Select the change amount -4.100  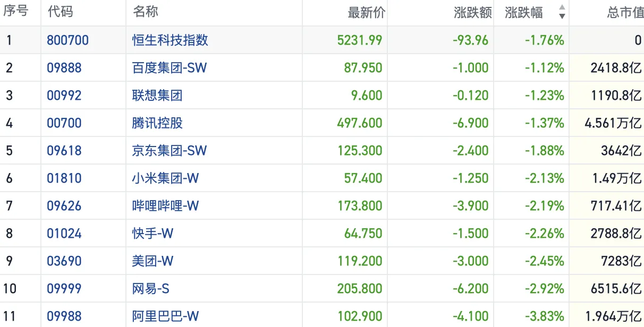(x=471, y=316)
